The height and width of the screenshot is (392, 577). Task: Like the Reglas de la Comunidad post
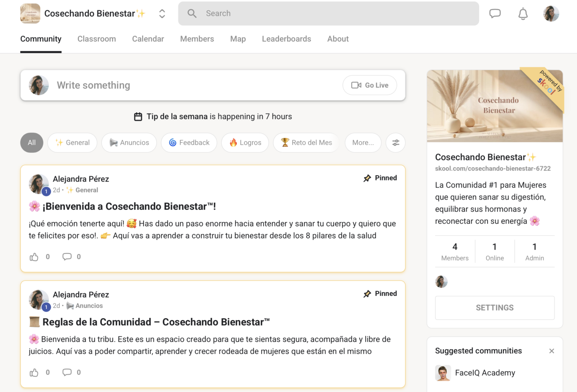(x=34, y=373)
